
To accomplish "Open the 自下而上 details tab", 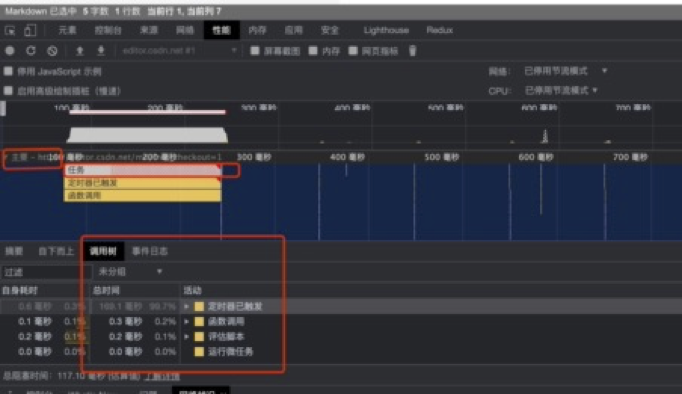I will 56,251.
